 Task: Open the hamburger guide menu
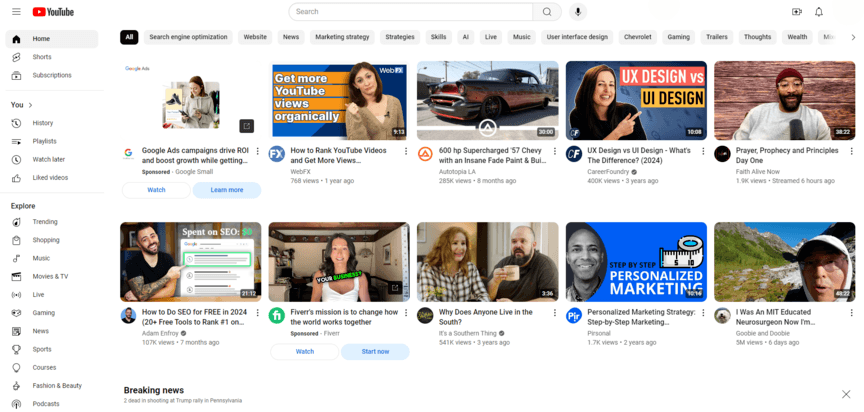[x=16, y=12]
